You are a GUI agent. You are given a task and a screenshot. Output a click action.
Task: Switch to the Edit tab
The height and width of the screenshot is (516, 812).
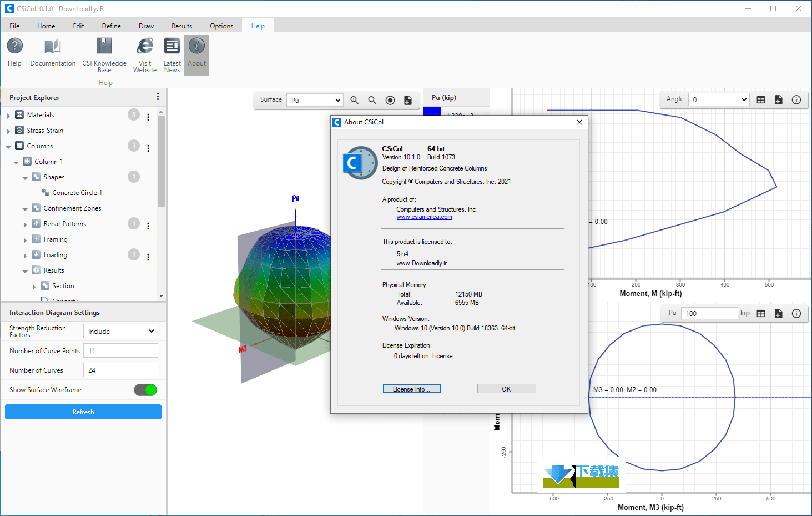[x=78, y=26]
